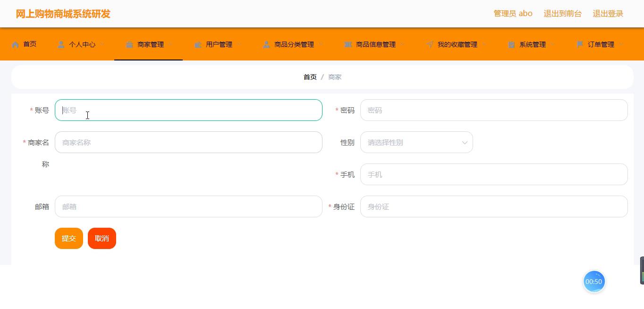Viewport: 644px width, 309px height.
Task: Click the icon beside 商品分类管理
Action: 266,44
